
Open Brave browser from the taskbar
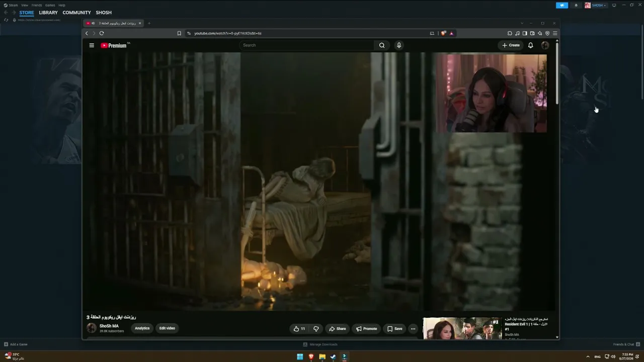click(x=311, y=357)
